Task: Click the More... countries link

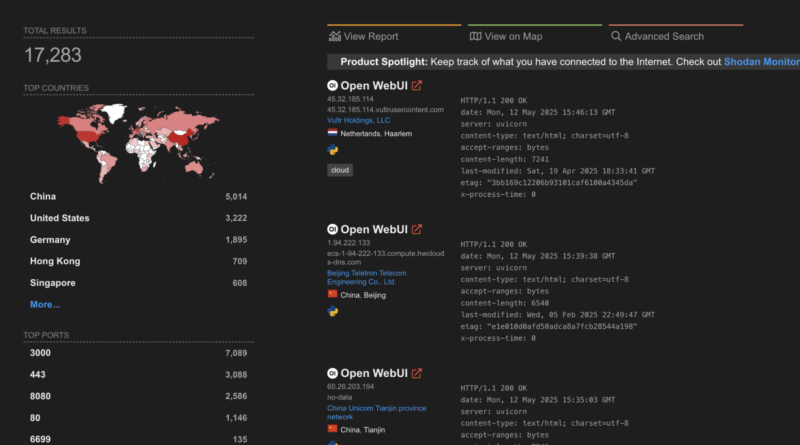Action: point(45,305)
